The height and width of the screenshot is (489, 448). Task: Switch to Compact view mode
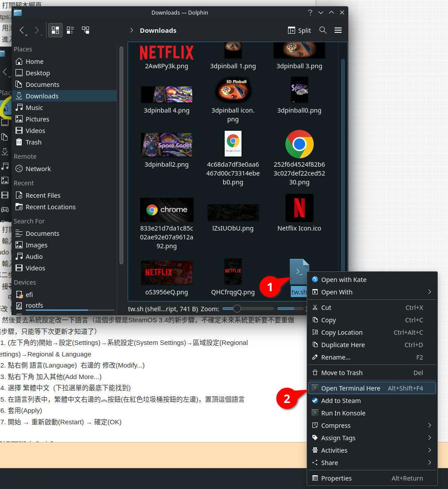[70, 30]
